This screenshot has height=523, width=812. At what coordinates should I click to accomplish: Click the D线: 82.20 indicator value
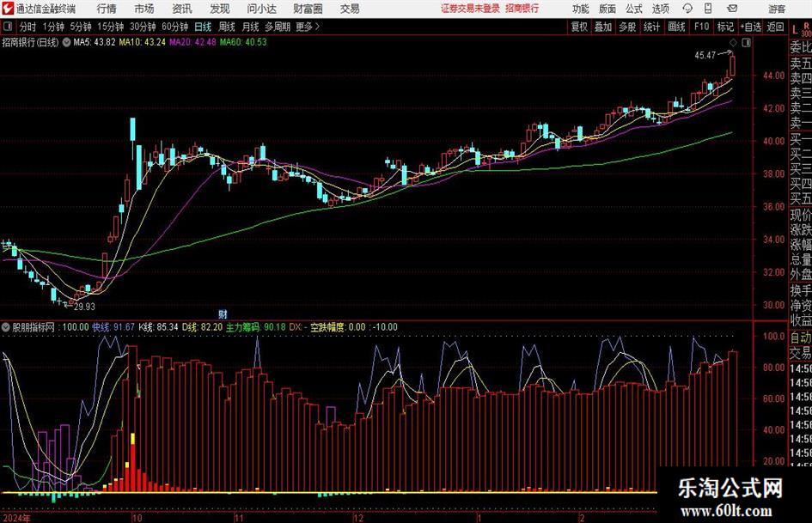[x=202, y=327]
